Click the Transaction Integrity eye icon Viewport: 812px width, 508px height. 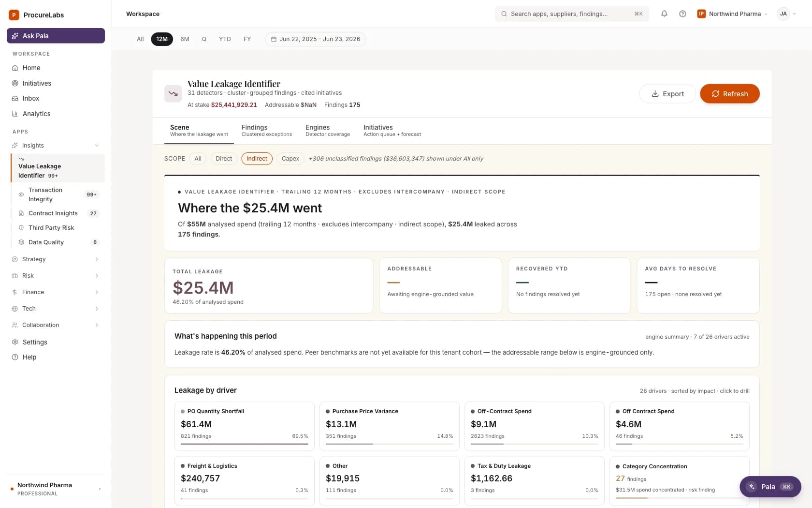(21, 194)
